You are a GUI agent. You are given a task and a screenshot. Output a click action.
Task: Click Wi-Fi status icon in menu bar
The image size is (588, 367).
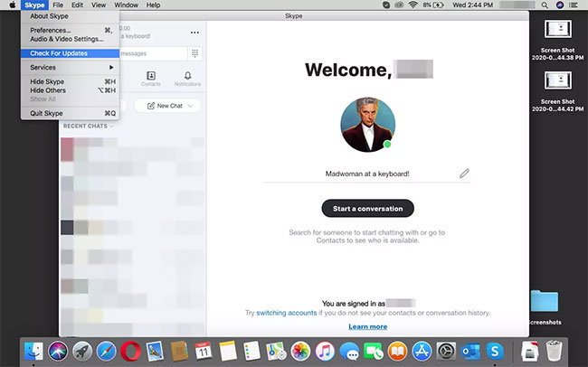point(413,5)
